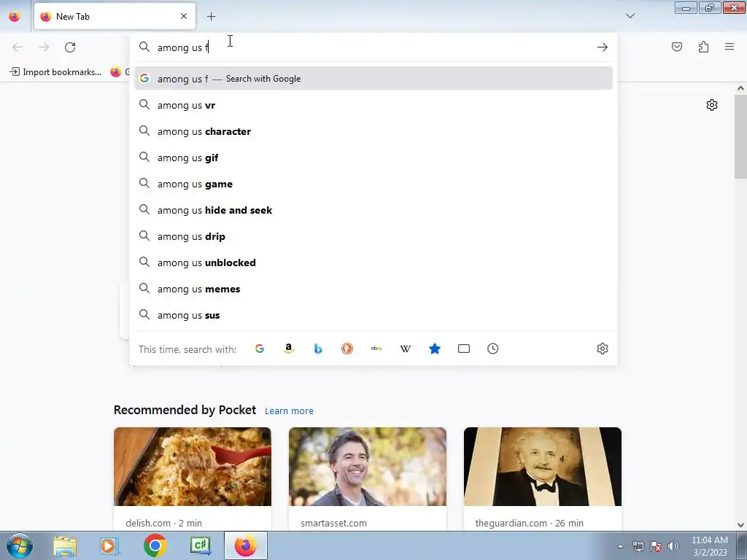747x560 pixels.
Task: Select suggestion 'among us drip'
Action: point(373,236)
